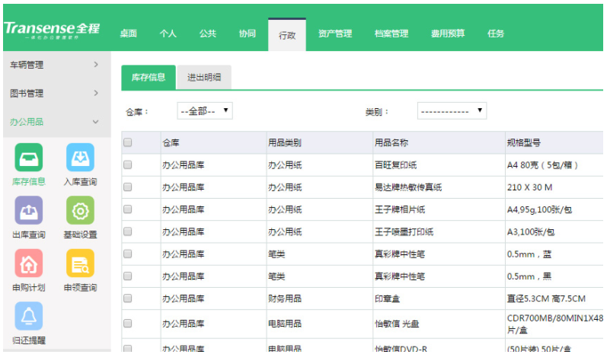Screen dimensions: 607x364
Task: Expand the 车辆管理 sidebar section
Action: (57, 65)
